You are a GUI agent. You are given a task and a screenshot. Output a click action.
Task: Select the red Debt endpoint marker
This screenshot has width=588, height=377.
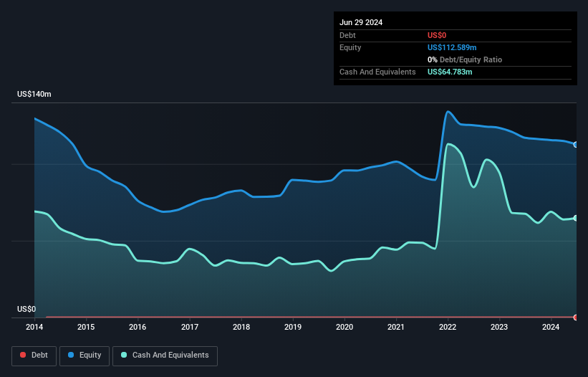(576, 318)
